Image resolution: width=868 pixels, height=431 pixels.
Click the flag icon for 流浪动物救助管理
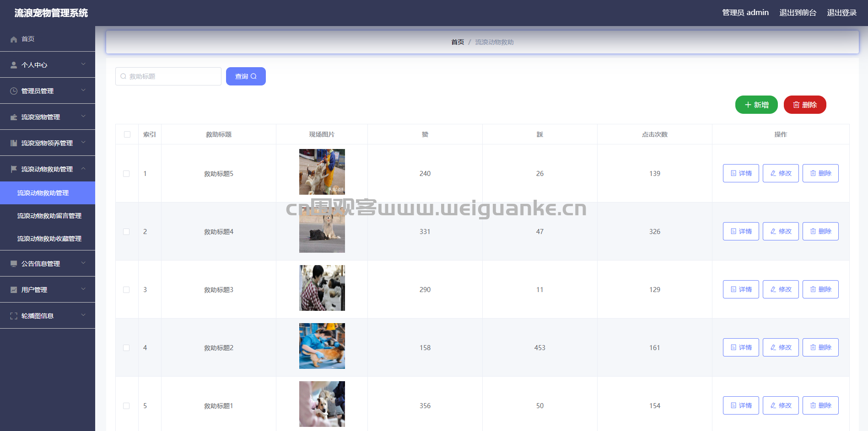click(14, 170)
